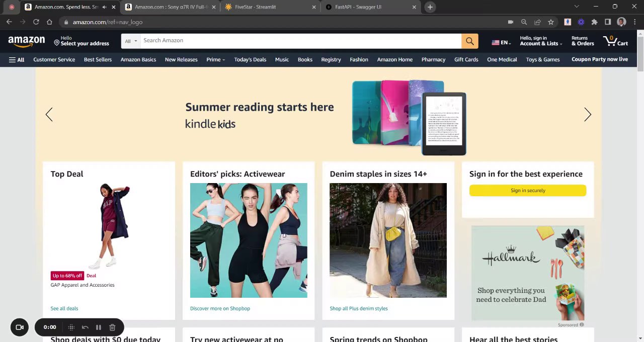The width and height of the screenshot is (644, 342).
Task: Click into the Search Amazon field
Action: (301, 41)
